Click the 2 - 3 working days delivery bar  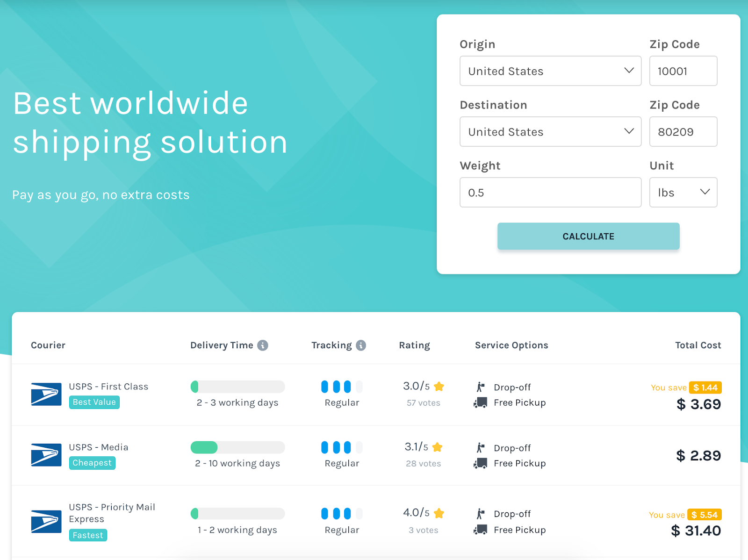click(x=237, y=387)
